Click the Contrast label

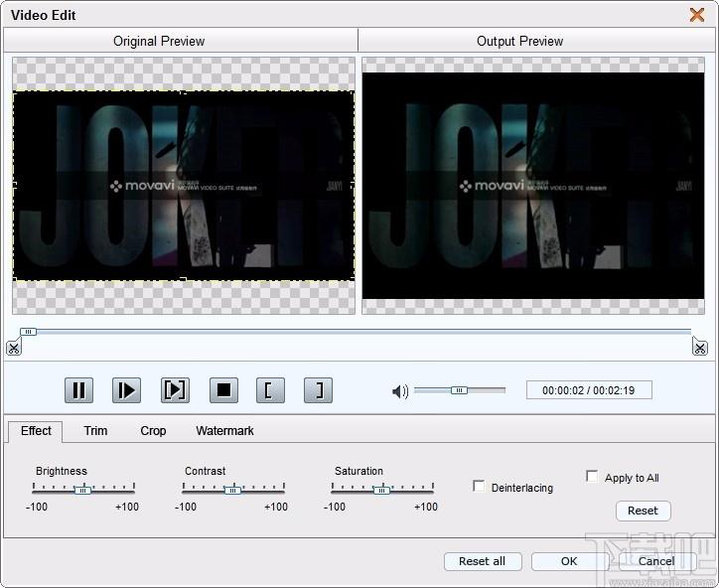[205, 471]
